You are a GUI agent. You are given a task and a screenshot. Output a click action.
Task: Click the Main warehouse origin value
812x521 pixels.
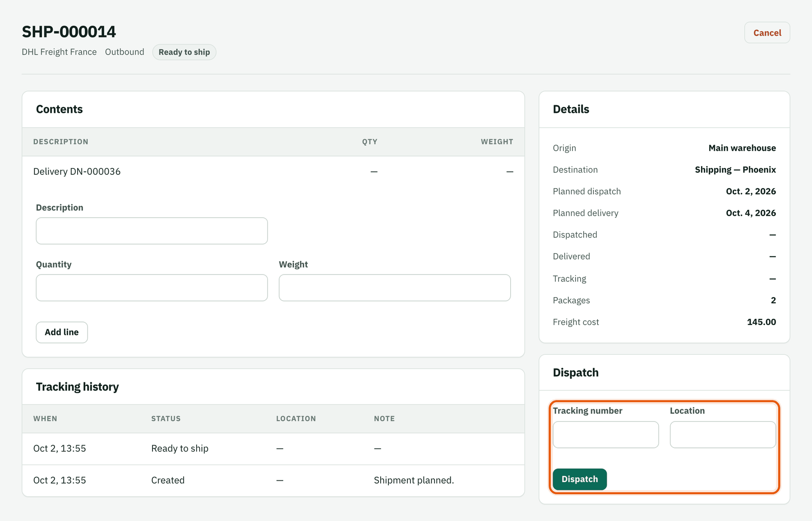[x=742, y=148]
